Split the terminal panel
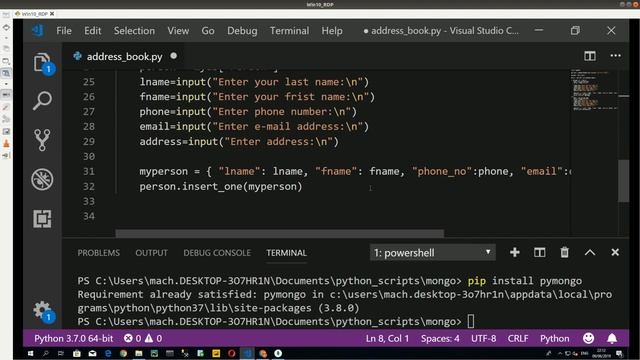The width and height of the screenshot is (640, 360). click(540, 252)
